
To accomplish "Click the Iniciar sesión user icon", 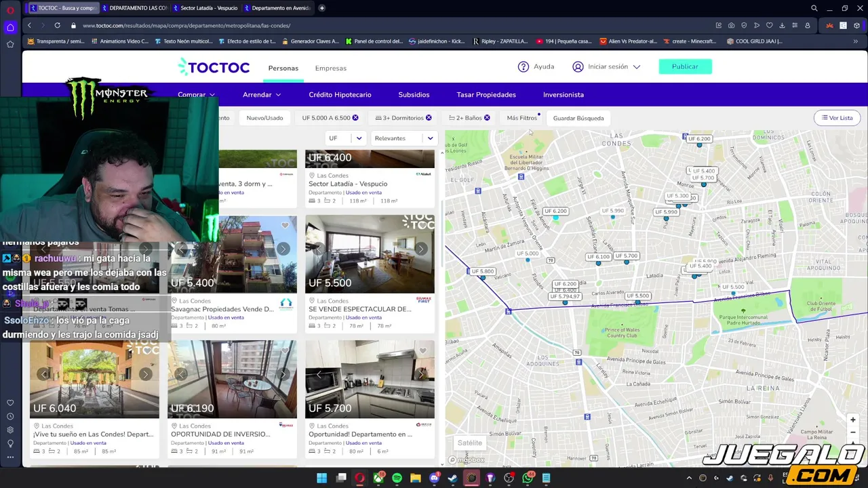I will tap(578, 66).
